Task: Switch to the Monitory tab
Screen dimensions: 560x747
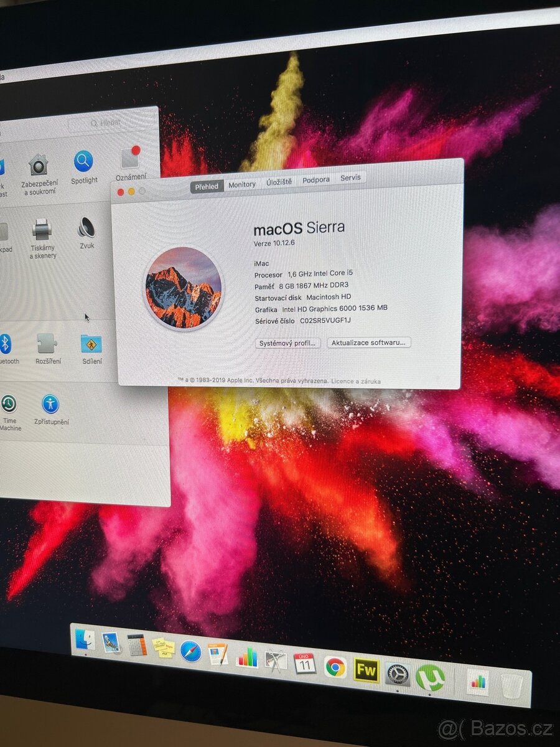Action: pyautogui.click(x=241, y=184)
